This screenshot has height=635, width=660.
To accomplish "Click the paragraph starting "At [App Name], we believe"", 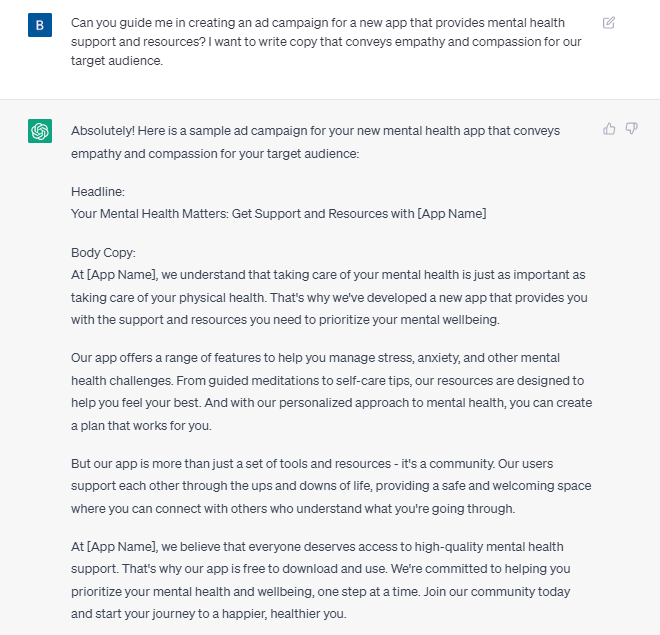I will 321,580.
